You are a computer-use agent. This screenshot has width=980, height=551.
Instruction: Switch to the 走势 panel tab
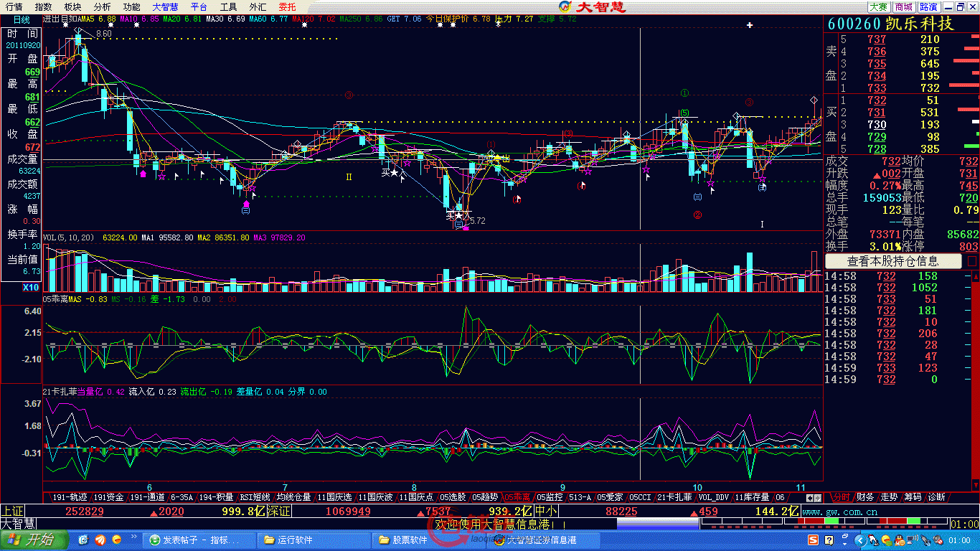(889, 496)
